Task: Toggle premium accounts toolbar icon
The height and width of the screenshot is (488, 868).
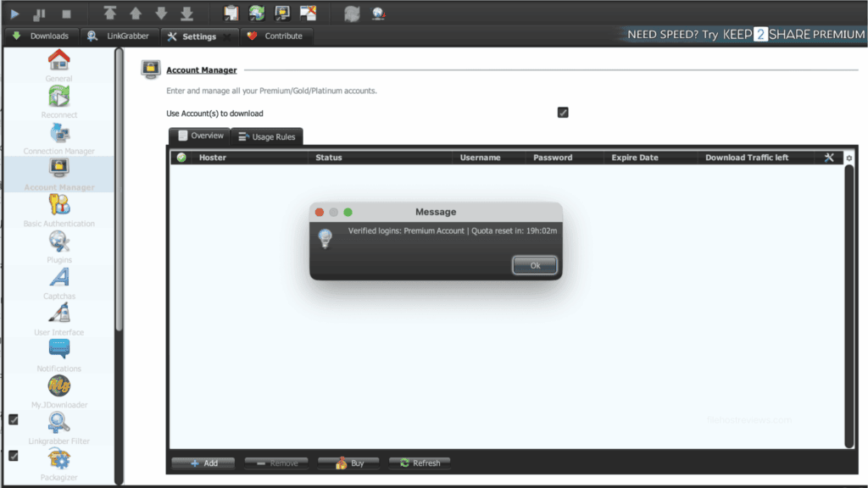Action: pos(282,13)
